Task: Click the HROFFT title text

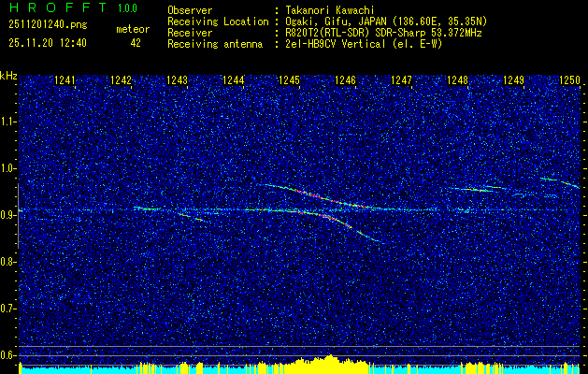Action: click(x=57, y=7)
